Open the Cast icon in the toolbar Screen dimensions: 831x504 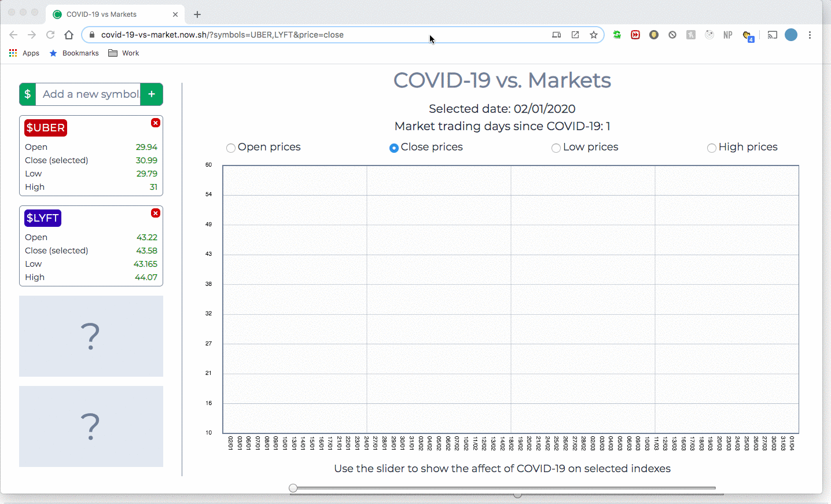(x=772, y=35)
